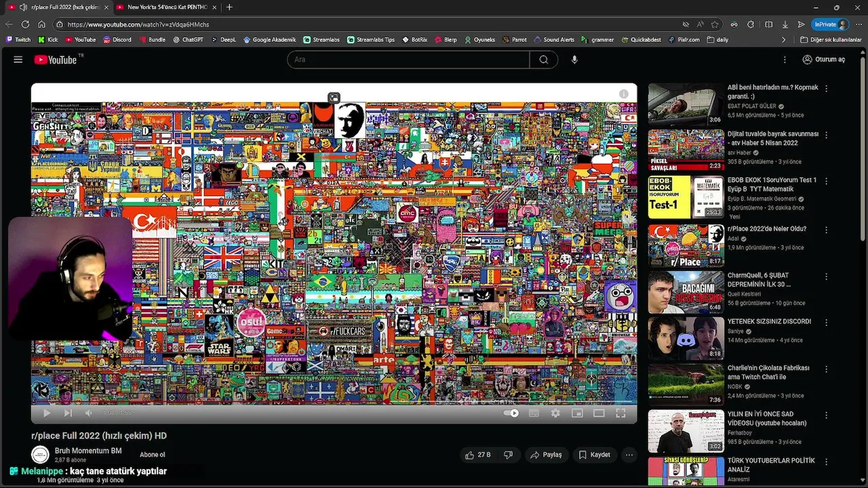868x488 pixels.
Task: Open options for 'Charlie'nin Çikolata Fabrikası' video
Action: click(x=826, y=369)
